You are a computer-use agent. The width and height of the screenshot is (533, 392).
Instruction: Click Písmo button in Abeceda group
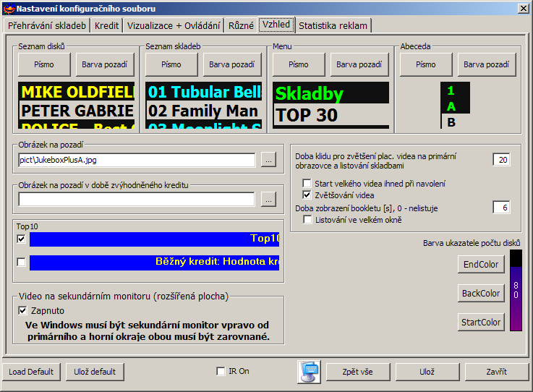(x=425, y=64)
